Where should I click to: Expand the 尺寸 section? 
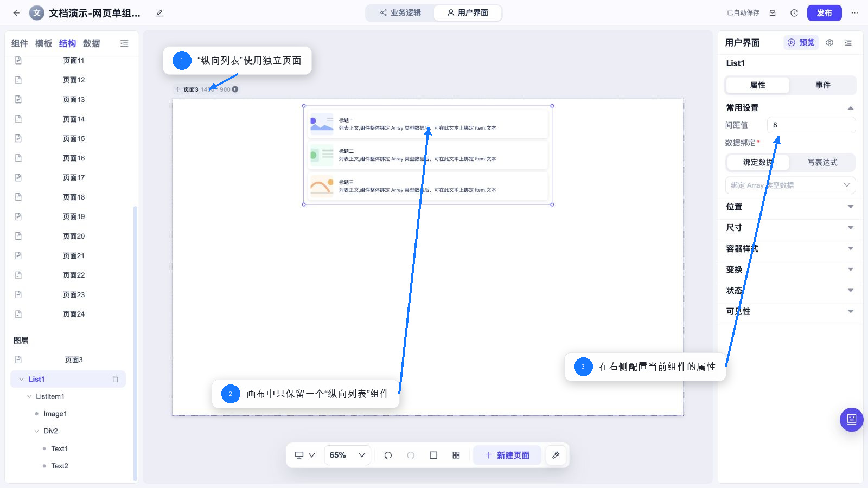coord(851,228)
